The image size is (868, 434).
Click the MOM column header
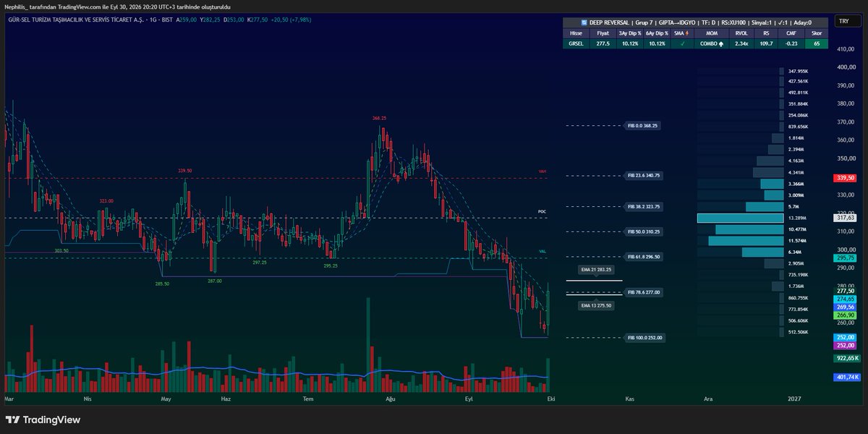tap(712, 33)
